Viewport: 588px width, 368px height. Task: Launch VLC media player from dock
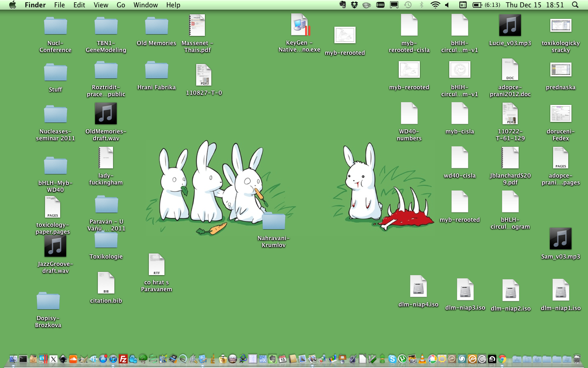point(422,359)
